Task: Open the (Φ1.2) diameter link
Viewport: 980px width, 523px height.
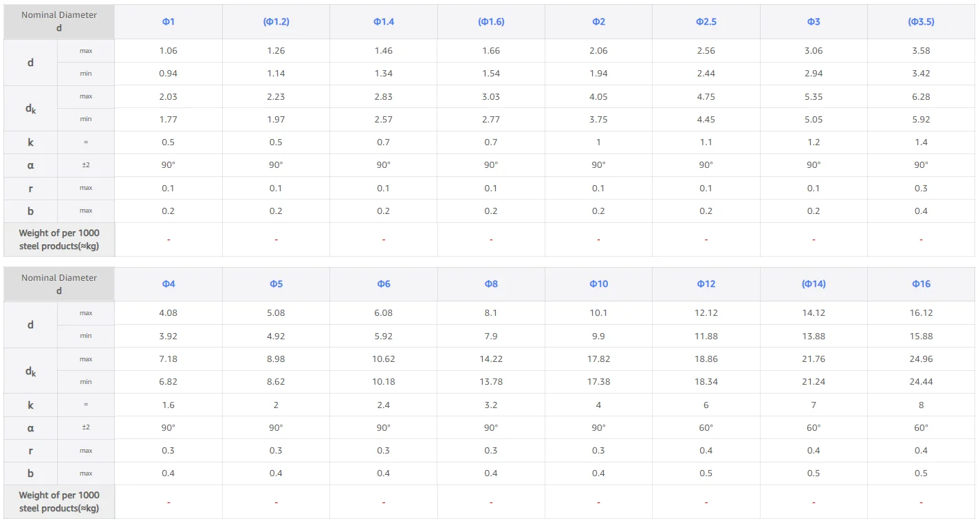Action: coord(276,22)
